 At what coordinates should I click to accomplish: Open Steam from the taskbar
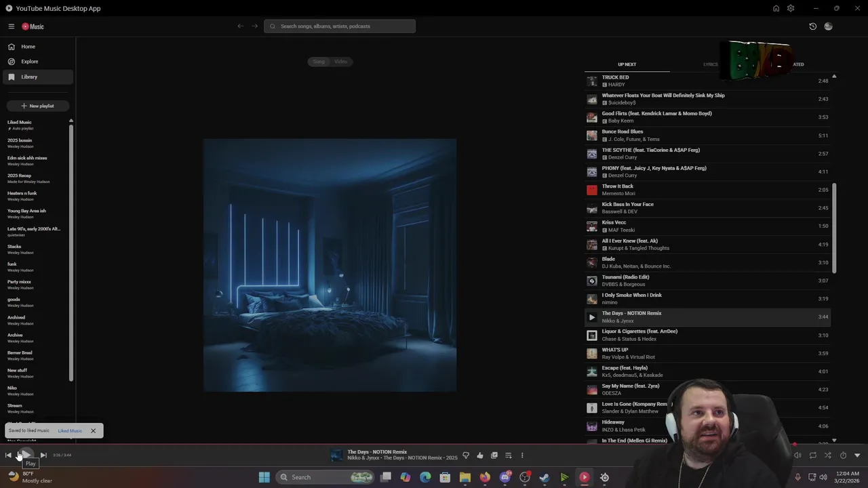544,477
